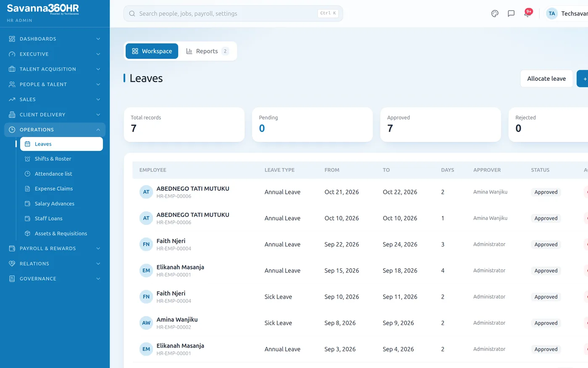Click the Approved leaves summary card
This screenshot has width=588, height=368.
(441, 124)
